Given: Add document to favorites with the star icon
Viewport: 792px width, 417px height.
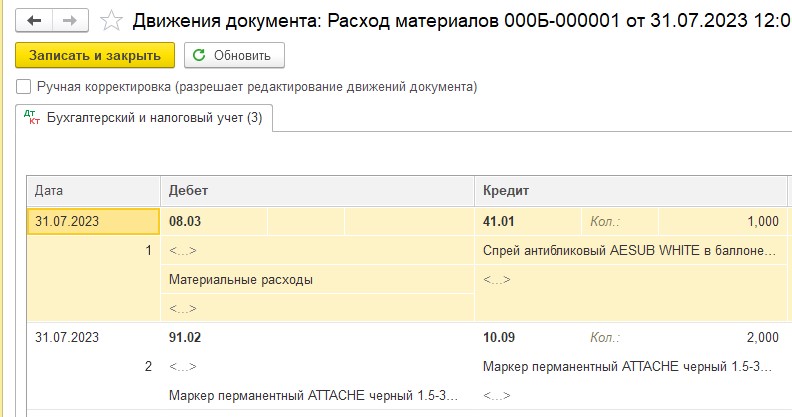Looking at the screenshot, I should coord(111,21).
